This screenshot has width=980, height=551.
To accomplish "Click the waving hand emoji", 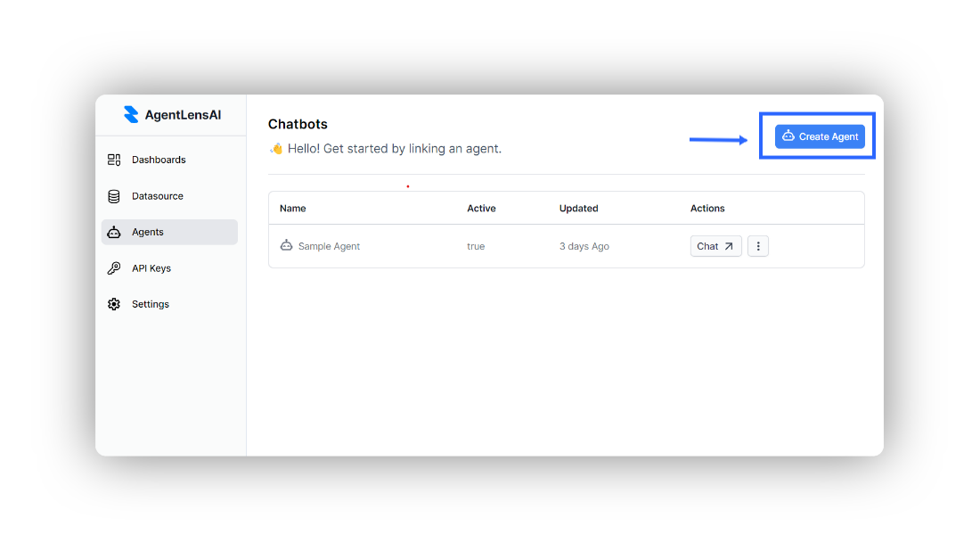I will [276, 149].
